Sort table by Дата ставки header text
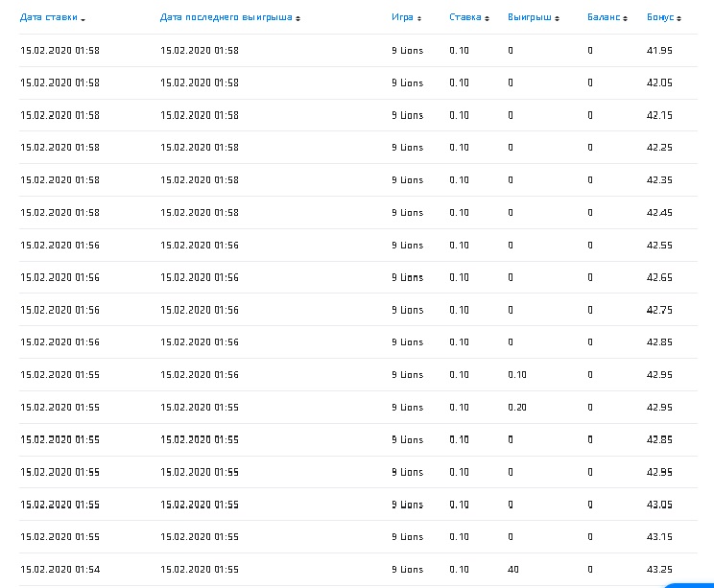Viewport: 714px width, 588px height. (49, 17)
